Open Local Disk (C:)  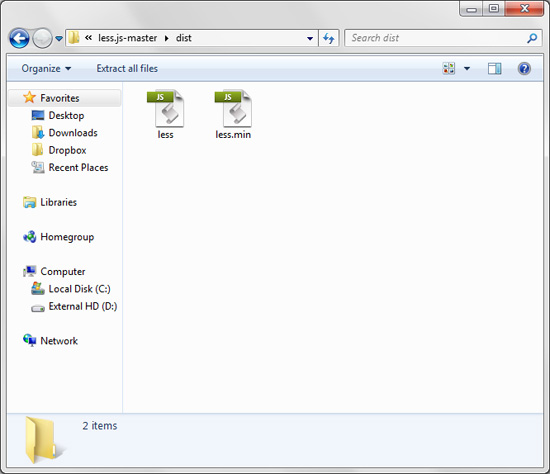tap(79, 289)
